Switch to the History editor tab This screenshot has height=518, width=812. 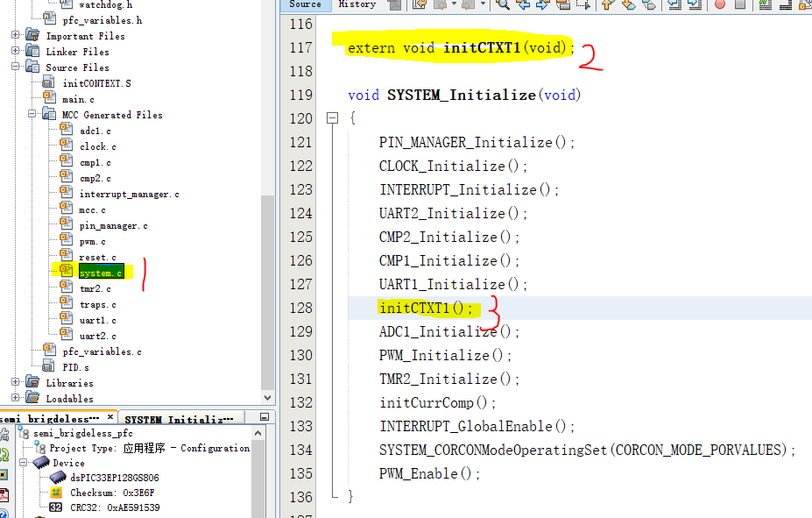(357, 4)
